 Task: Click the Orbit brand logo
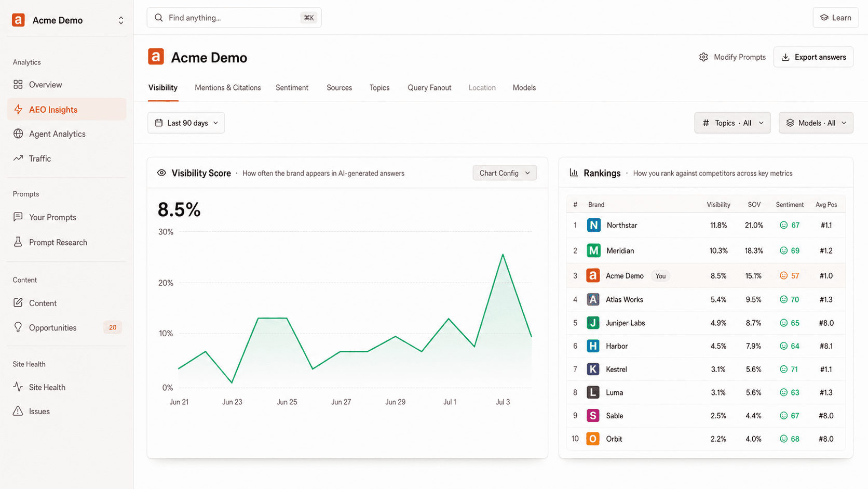tap(593, 439)
